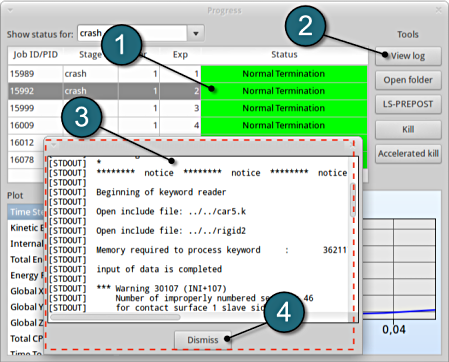
Task: Dismiss the log viewer window
Action: [203, 340]
